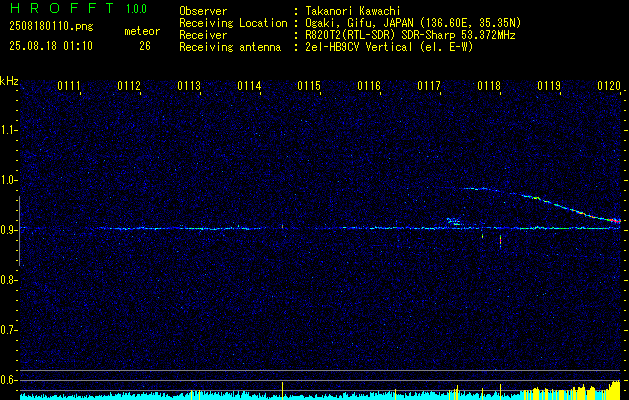Viewport: 629px width, 400px height.
Task: Click version number 1.0.0
Action: pos(136,9)
